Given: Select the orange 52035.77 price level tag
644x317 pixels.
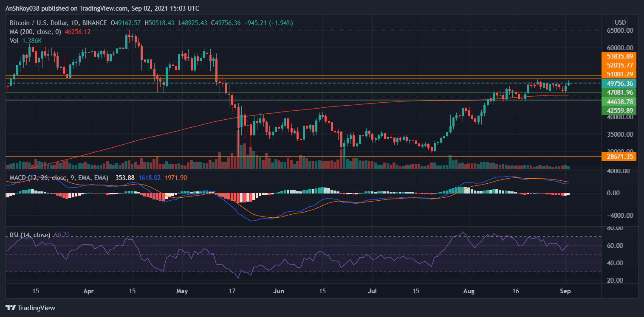Looking at the screenshot, I should pos(619,65).
